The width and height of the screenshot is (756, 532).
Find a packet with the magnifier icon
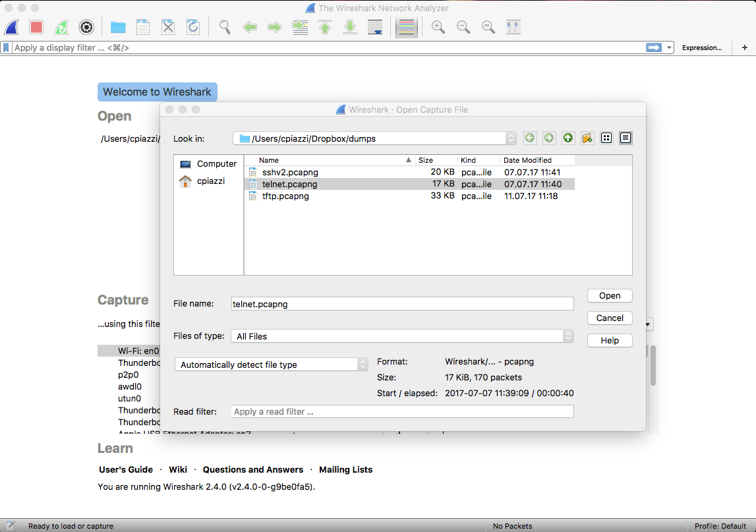225,27
